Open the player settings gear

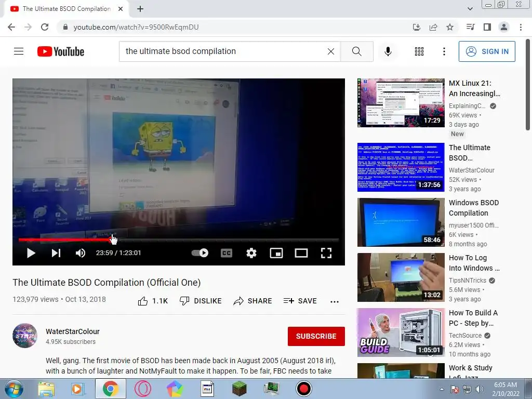click(x=251, y=253)
